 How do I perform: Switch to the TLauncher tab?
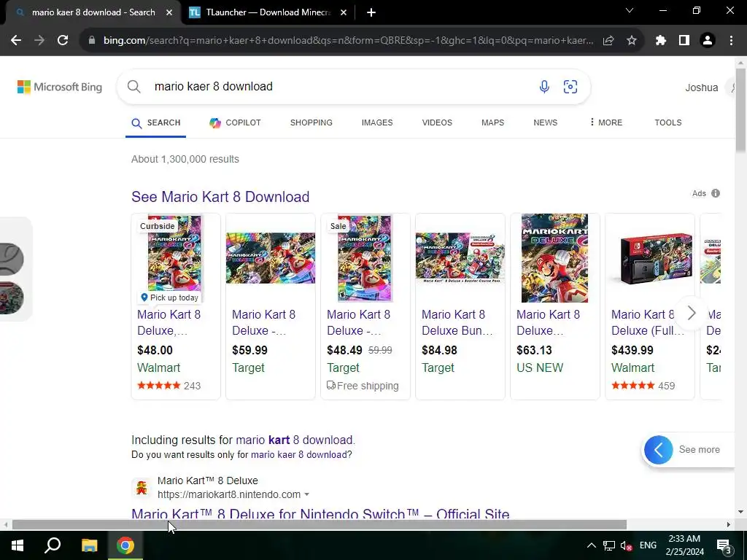tap(267, 12)
